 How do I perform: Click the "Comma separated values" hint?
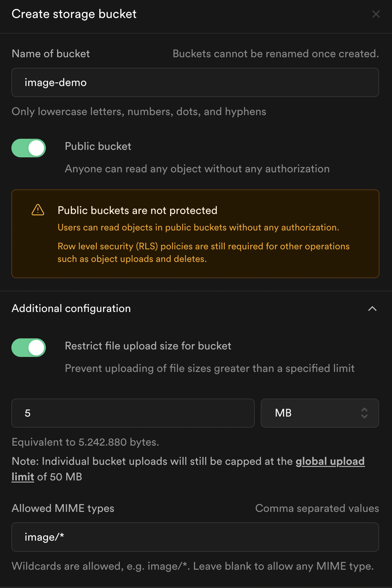[317, 508]
